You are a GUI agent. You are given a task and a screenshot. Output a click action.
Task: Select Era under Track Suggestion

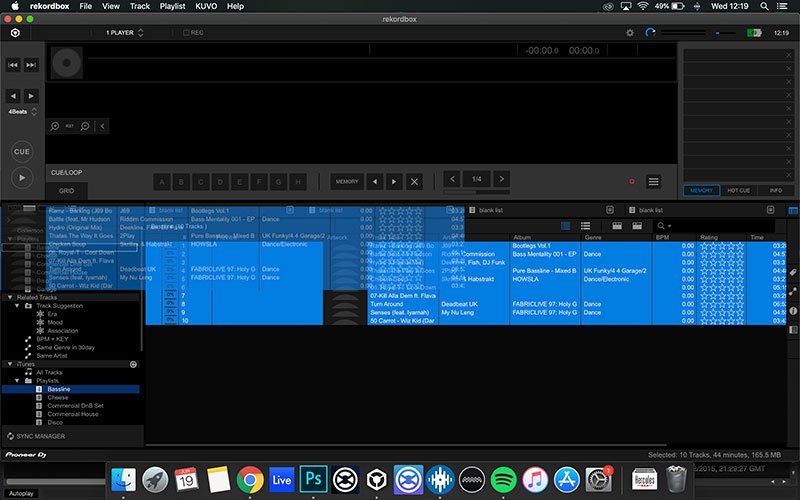pyautogui.click(x=52, y=314)
